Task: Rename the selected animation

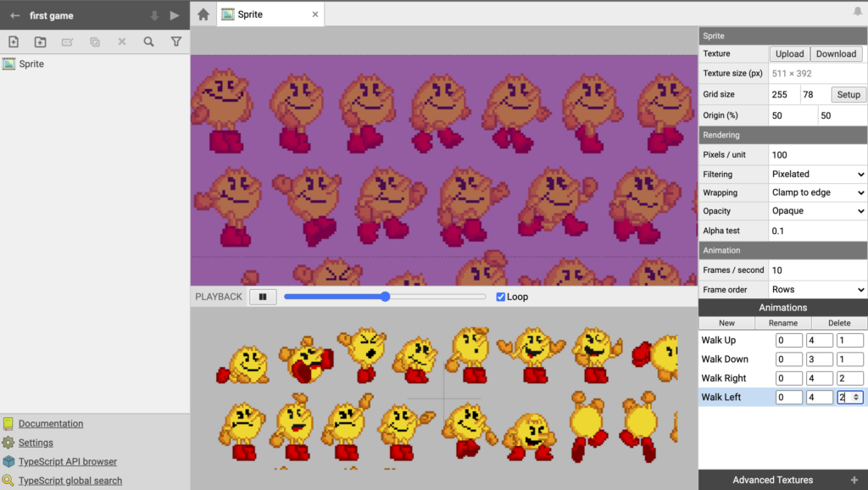Action: (x=782, y=323)
